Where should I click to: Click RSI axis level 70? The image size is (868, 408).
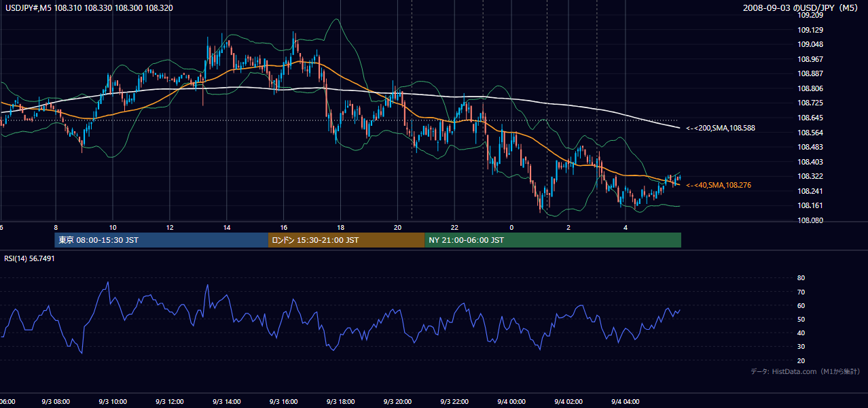(x=801, y=292)
